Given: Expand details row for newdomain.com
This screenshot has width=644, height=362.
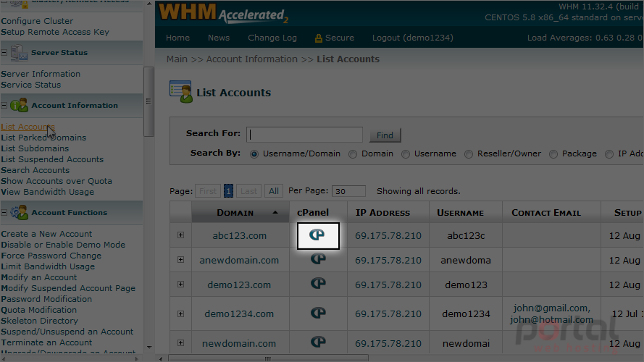Looking at the screenshot, I should (x=180, y=342).
